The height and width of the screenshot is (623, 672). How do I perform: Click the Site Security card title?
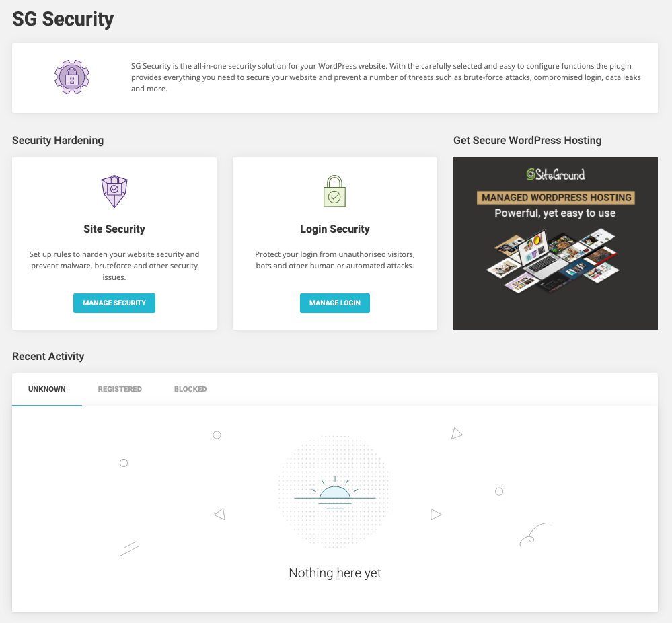114,229
